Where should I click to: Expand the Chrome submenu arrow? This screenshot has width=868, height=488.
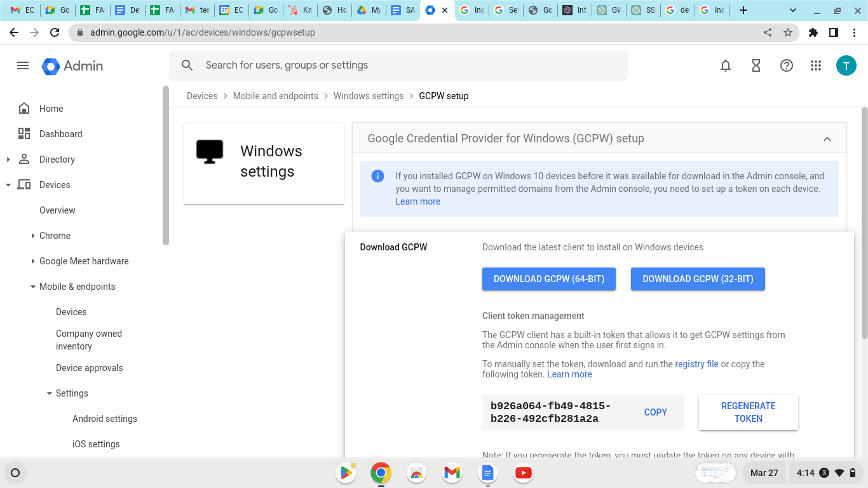33,236
